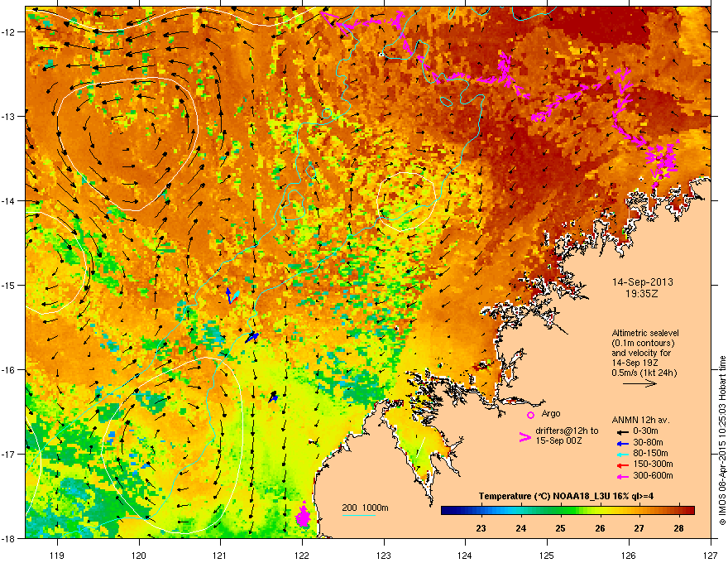Click the 30-80m depth text

[x=648, y=442]
